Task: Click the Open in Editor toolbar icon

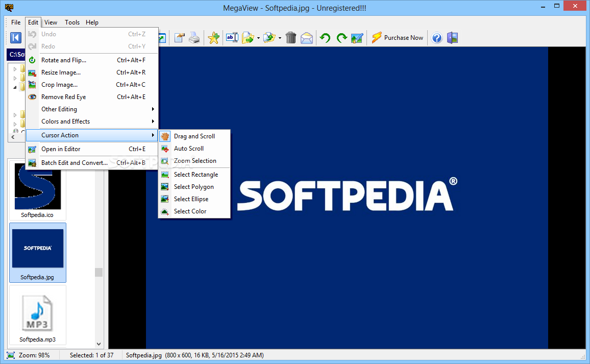Action: pos(357,38)
